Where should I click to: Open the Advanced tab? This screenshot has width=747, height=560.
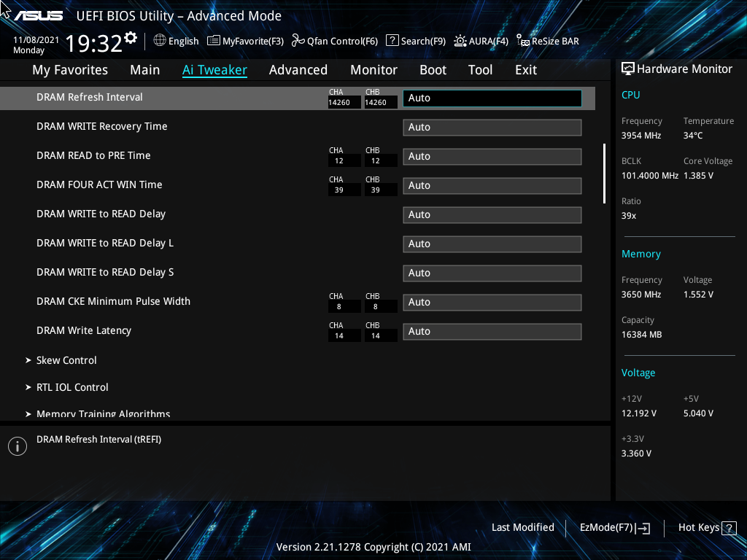point(298,70)
